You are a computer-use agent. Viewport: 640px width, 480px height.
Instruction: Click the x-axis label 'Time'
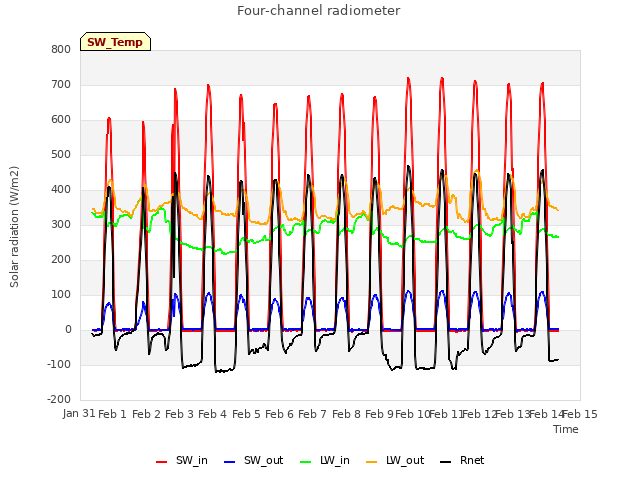[566, 429]
